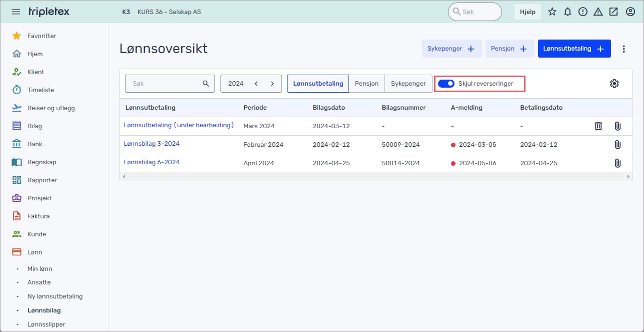Open Bank in the sidebar
Screen dimensions: 644x332
point(27,144)
